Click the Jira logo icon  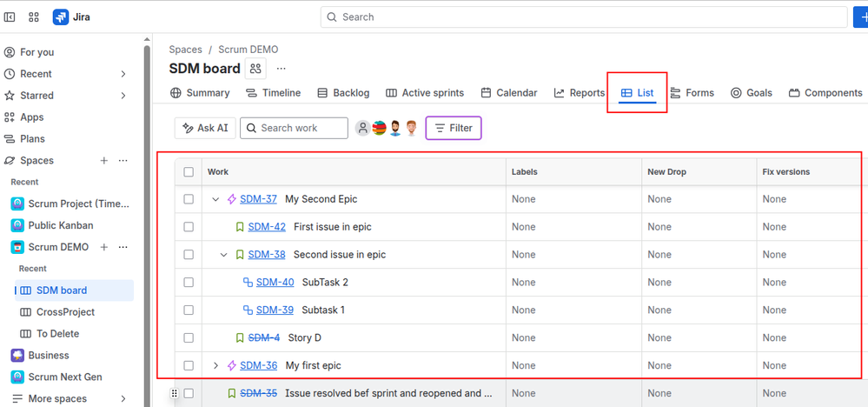tap(60, 17)
